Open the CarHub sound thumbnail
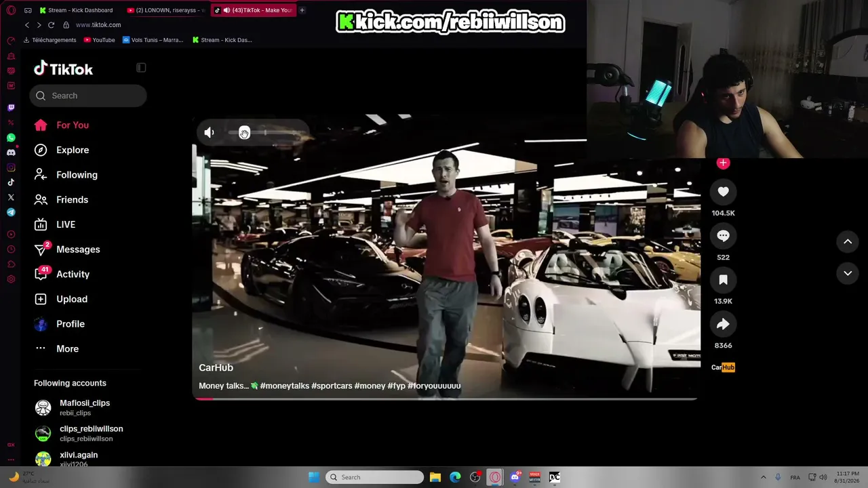This screenshot has height=488, width=868. tap(723, 367)
